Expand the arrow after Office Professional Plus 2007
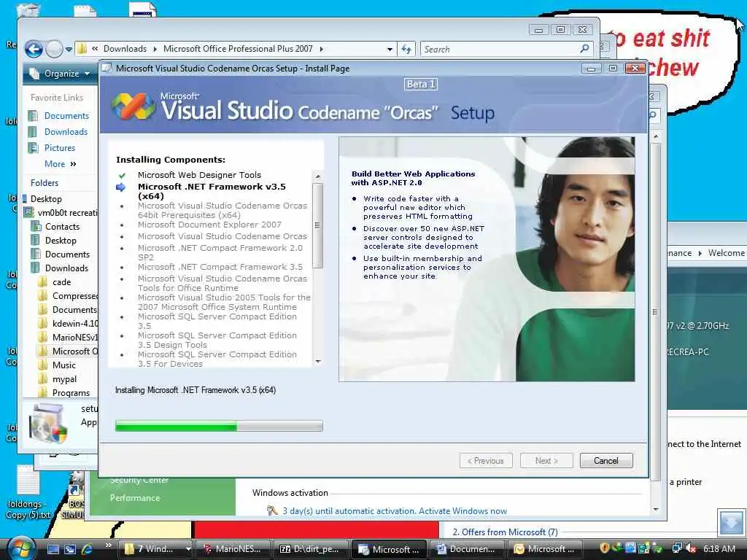Image resolution: width=747 pixels, height=560 pixels. coord(322,49)
